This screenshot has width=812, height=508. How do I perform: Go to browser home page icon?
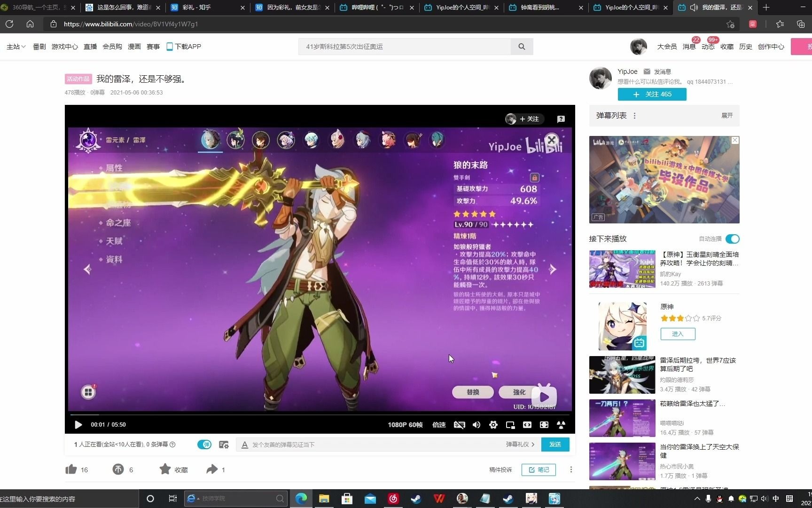tap(30, 24)
